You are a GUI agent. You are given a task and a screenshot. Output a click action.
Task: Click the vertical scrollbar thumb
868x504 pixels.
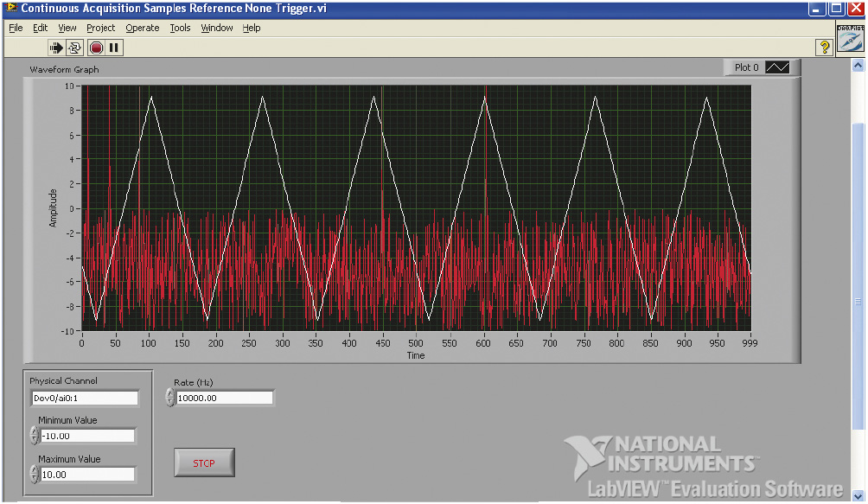point(858,277)
